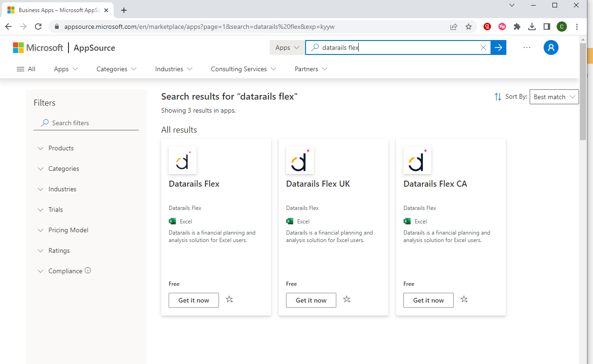Open the All hamburger menu

pyautogui.click(x=26, y=68)
